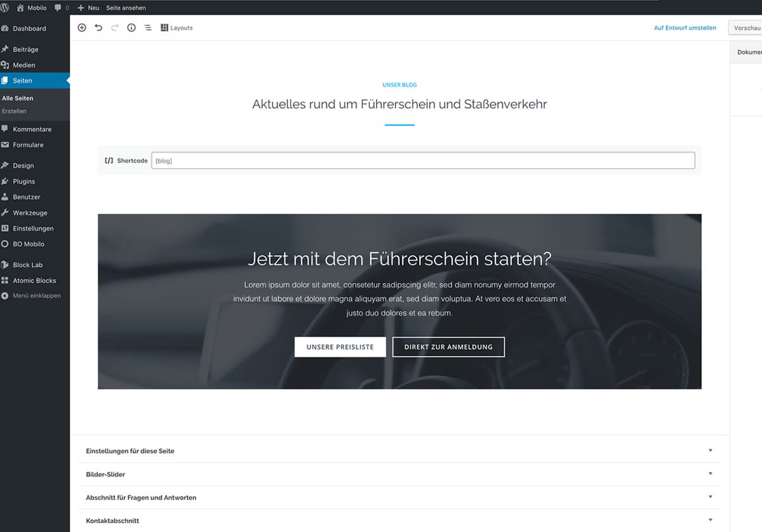762x532 pixels.
Task: Click the Direkt zur Anmeldung button
Action: [x=448, y=347]
